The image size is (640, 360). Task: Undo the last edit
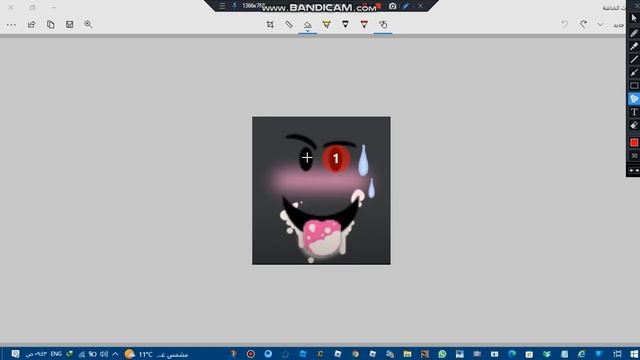click(564, 24)
